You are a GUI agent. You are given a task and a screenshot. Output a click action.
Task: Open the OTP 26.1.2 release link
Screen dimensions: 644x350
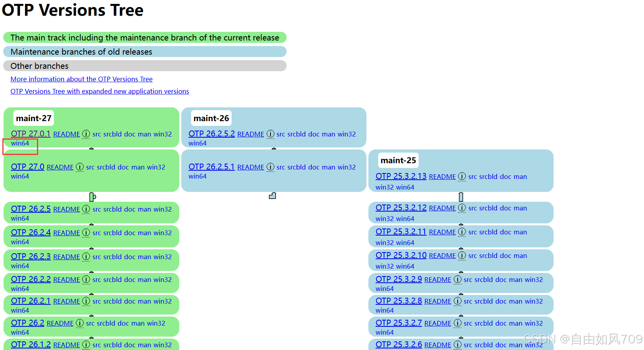point(31,344)
